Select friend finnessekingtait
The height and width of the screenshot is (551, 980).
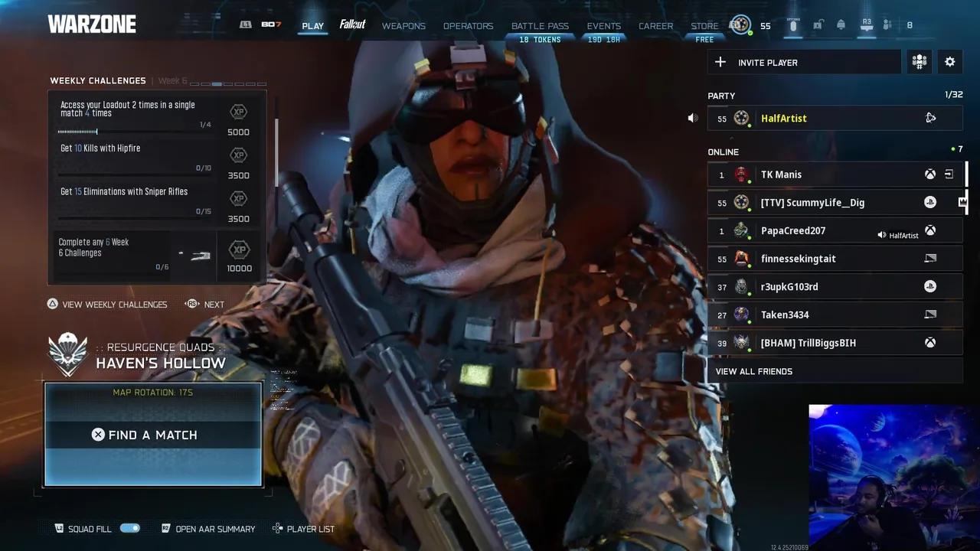pos(835,259)
